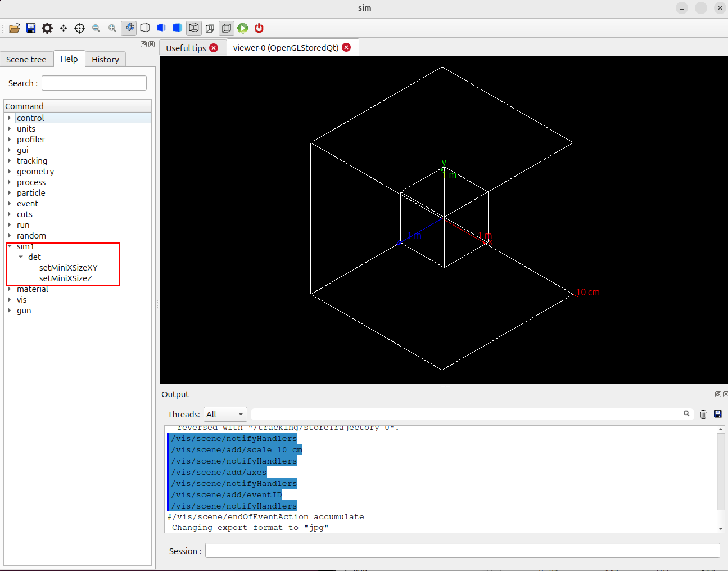Open the Threads dropdown
The height and width of the screenshot is (571, 728).
click(225, 415)
